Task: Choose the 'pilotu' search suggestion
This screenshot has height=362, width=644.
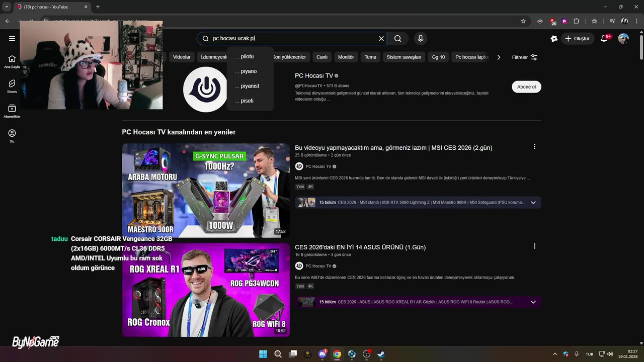Action: (250, 57)
